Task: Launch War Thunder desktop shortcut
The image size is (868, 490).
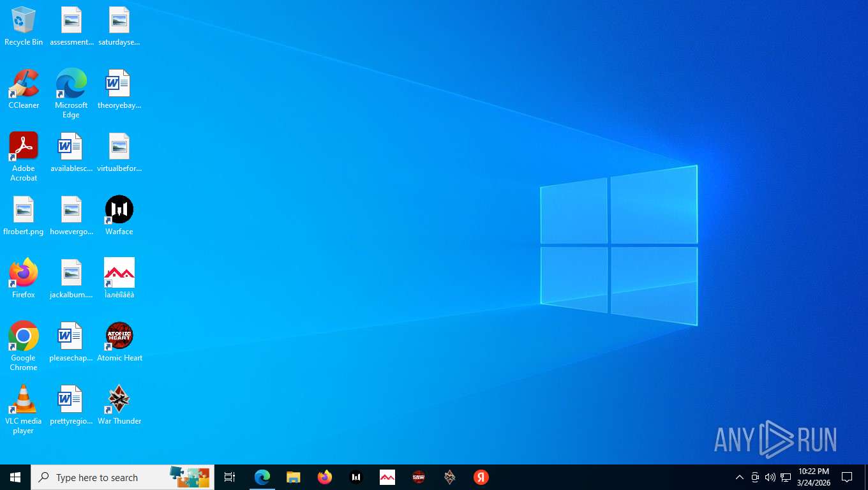Action: point(119,405)
